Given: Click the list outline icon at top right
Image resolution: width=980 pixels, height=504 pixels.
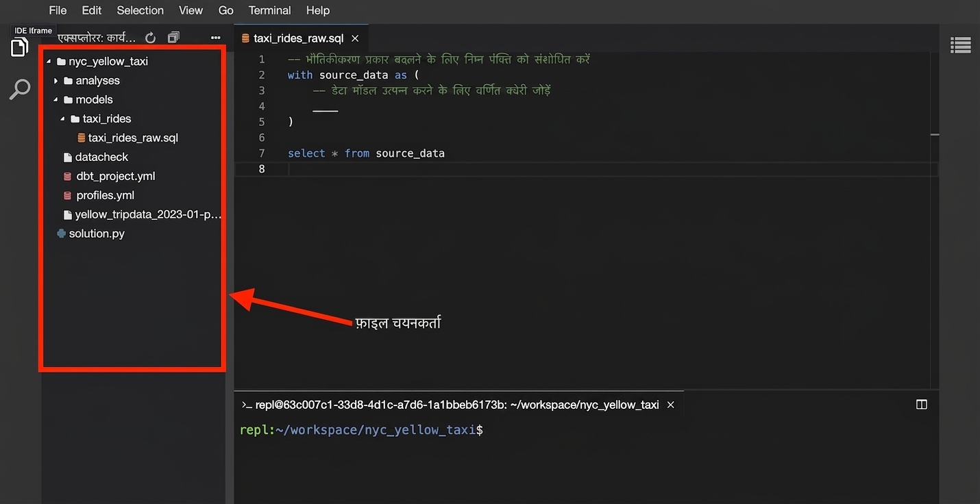Looking at the screenshot, I should point(961,45).
